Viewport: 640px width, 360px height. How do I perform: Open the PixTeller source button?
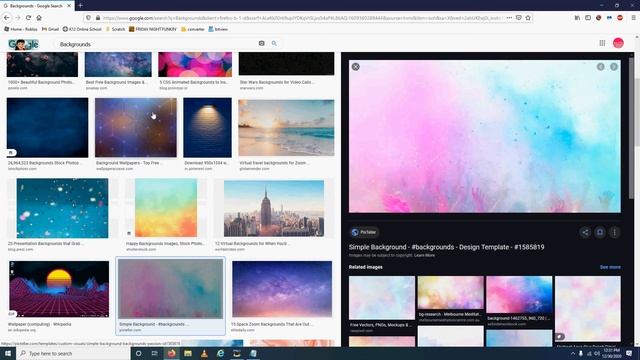[364, 232]
